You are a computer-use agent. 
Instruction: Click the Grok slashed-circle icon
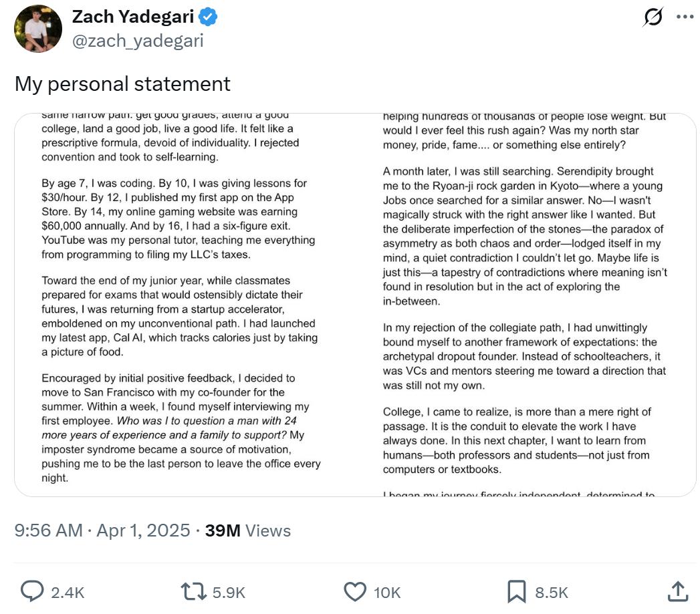653,17
